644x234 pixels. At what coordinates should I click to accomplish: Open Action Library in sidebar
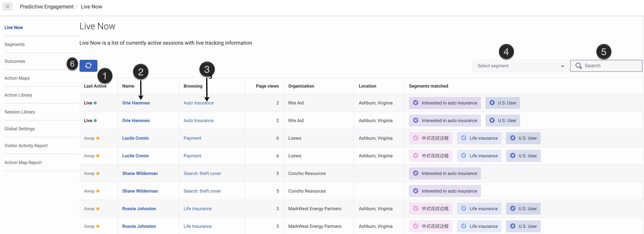18,95
